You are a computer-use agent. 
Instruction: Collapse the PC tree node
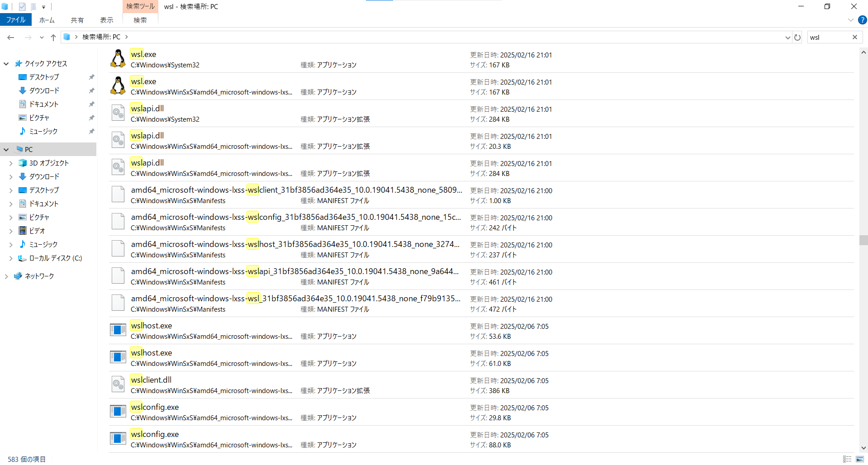6,149
